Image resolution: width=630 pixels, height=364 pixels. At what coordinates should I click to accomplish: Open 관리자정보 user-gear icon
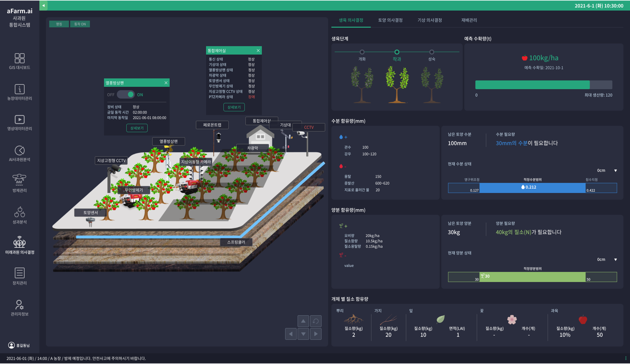click(20, 305)
